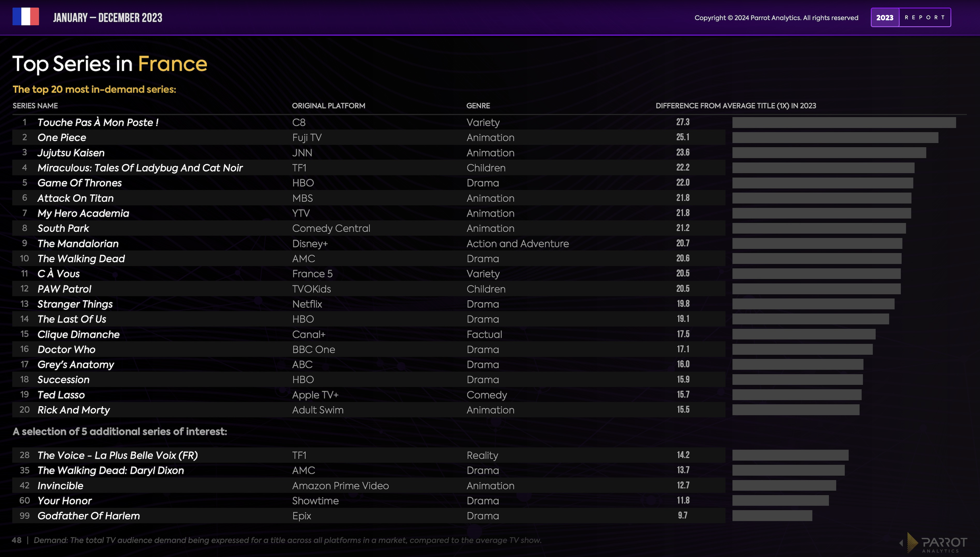Screen dimensions: 980x557
Task: Select the 'One Piece' series name
Action: click(62, 137)
